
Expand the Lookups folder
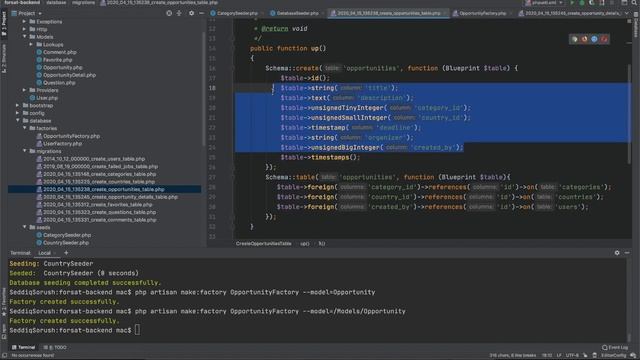pos(31,44)
